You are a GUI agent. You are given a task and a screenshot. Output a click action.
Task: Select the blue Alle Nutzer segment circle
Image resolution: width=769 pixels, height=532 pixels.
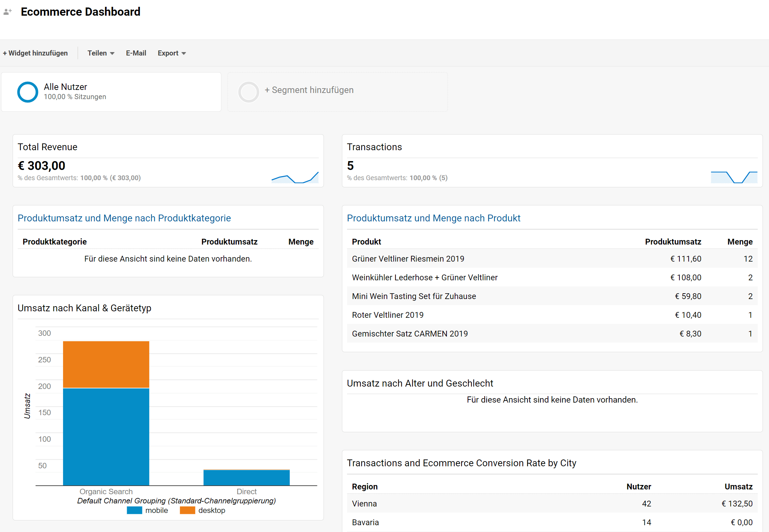click(28, 92)
